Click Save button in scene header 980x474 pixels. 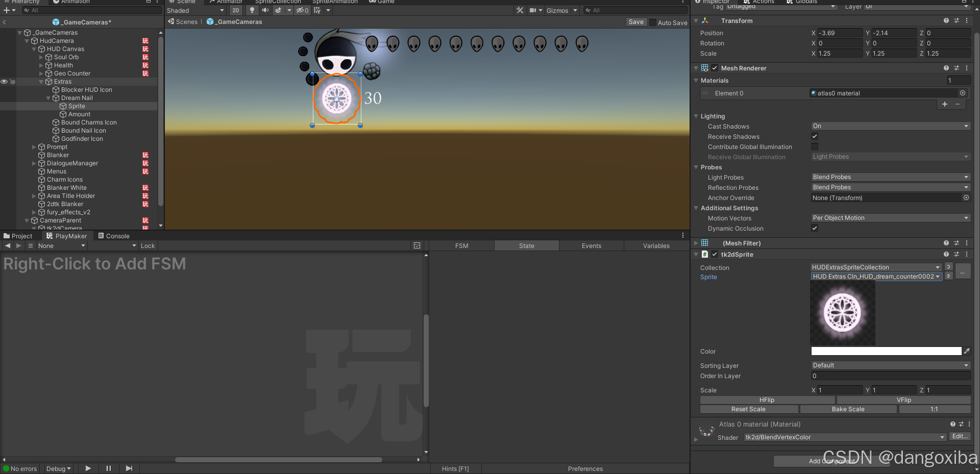point(636,22)
